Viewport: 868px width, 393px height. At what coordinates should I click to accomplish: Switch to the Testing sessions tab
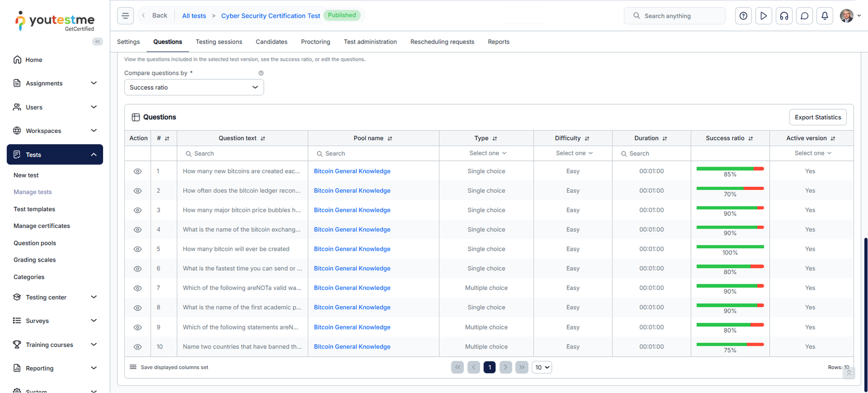(219, 42)
